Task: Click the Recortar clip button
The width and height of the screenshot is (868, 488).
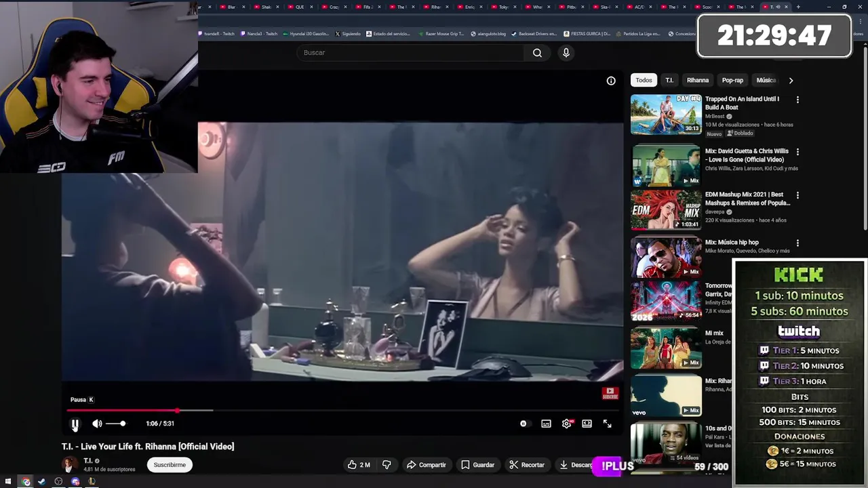Action: click(x=527, y=465)
